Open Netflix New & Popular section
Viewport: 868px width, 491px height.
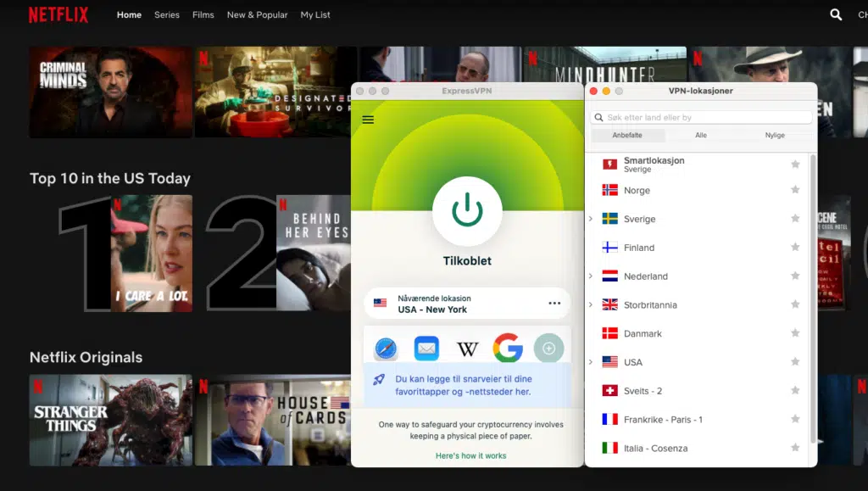pos(258,15)
